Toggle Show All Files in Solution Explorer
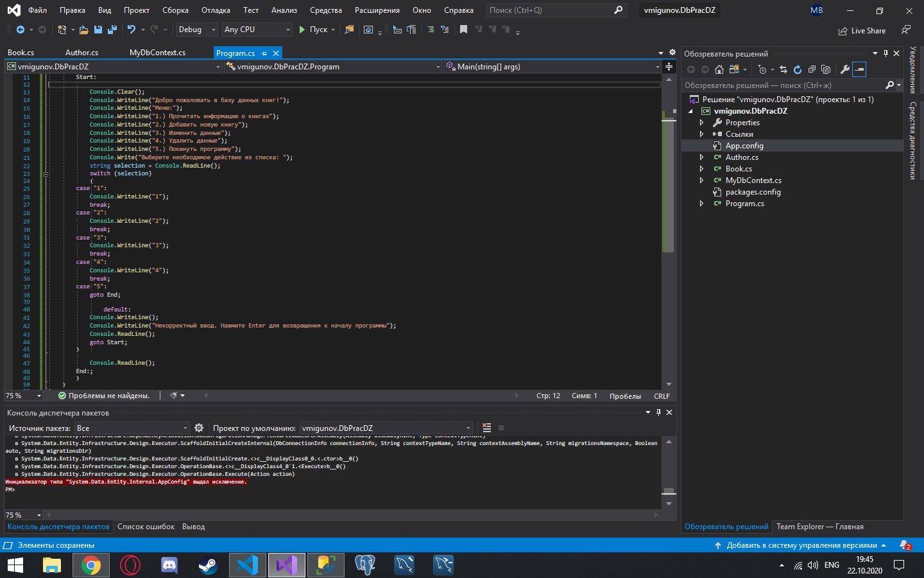The height and width of the screenshot is (578, 924). point(826,69)
